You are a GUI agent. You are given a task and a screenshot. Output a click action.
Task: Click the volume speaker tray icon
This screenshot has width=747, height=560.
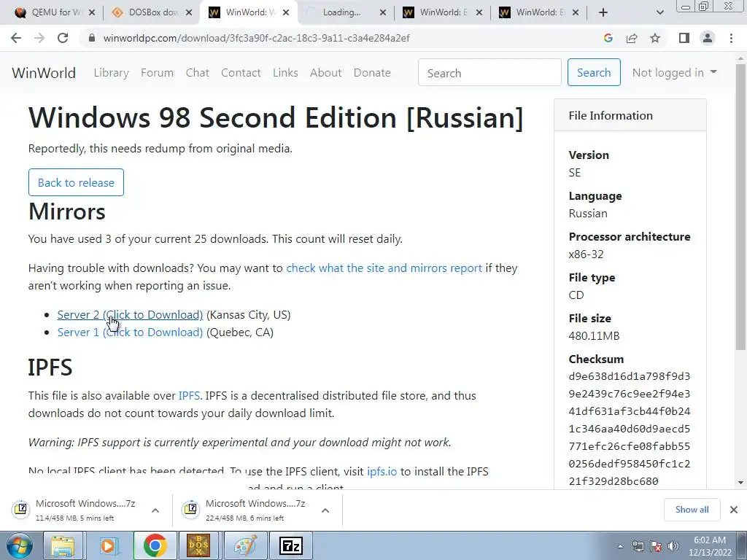tap(673, 546)
